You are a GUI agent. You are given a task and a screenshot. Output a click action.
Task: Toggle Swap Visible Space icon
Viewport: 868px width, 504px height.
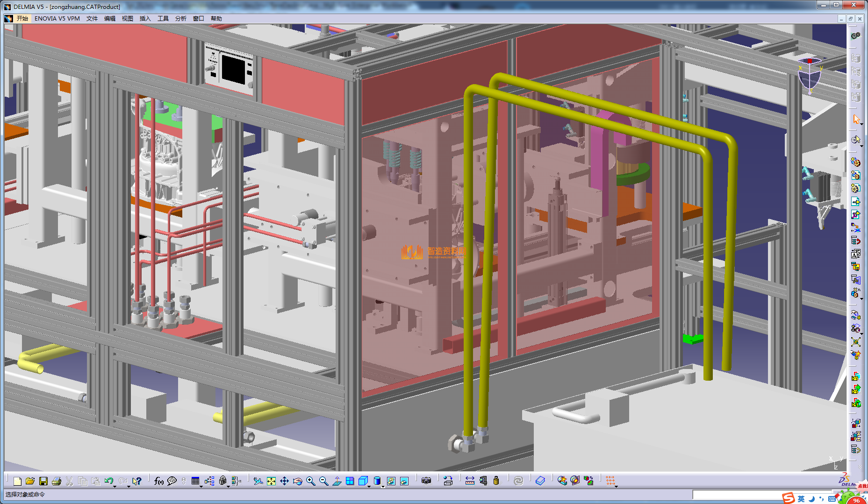coord(404,481)
